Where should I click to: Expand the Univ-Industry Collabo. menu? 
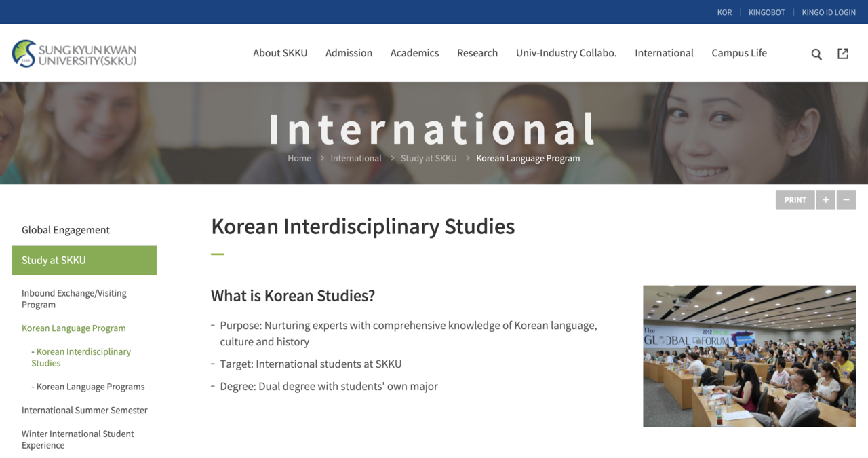click(x=566, y=53)
